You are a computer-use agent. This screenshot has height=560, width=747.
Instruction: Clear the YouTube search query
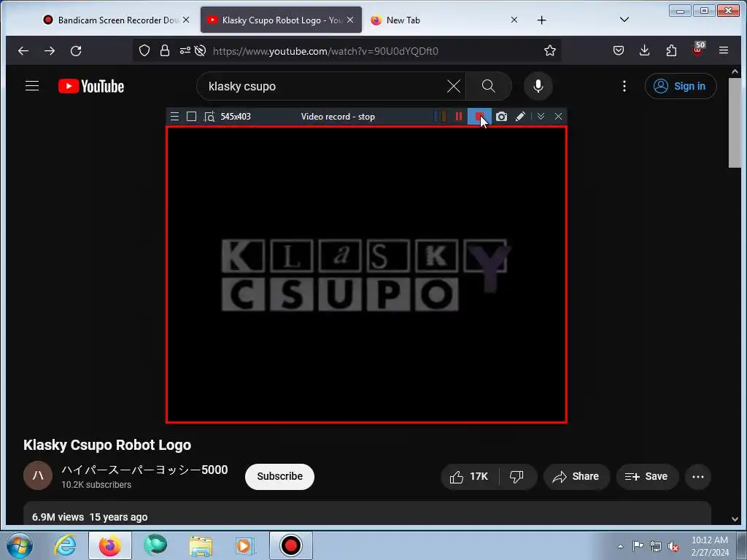(454, 86)
